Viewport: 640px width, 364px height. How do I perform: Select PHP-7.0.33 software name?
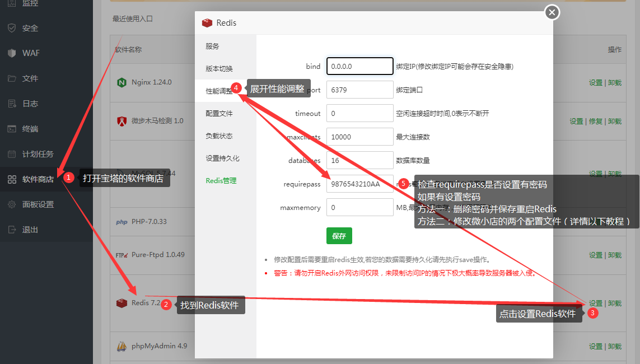[x=149, y=222]
